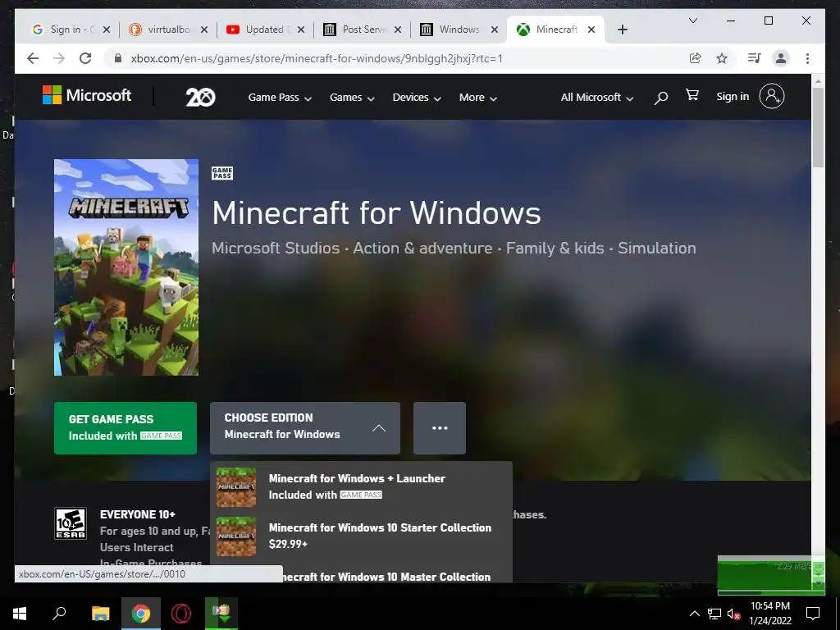Open the Xbox site search magnifier
This screenshot has height=630, width=840.
[x=661, y=98]
